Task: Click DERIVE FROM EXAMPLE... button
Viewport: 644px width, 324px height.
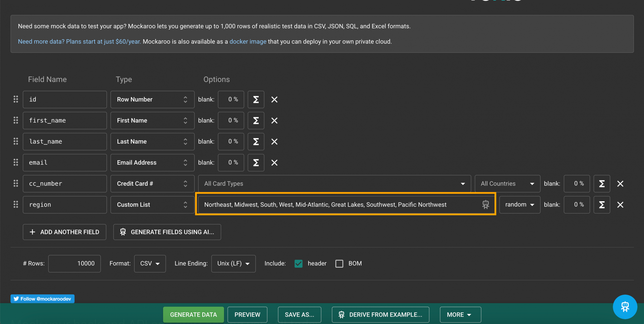Action: coord(380,314)
